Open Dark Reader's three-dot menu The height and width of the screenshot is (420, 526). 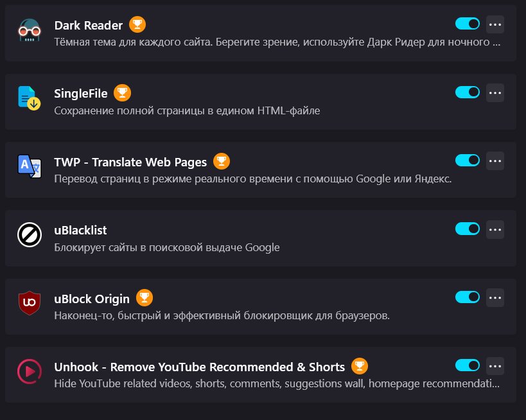coord(495,24)
